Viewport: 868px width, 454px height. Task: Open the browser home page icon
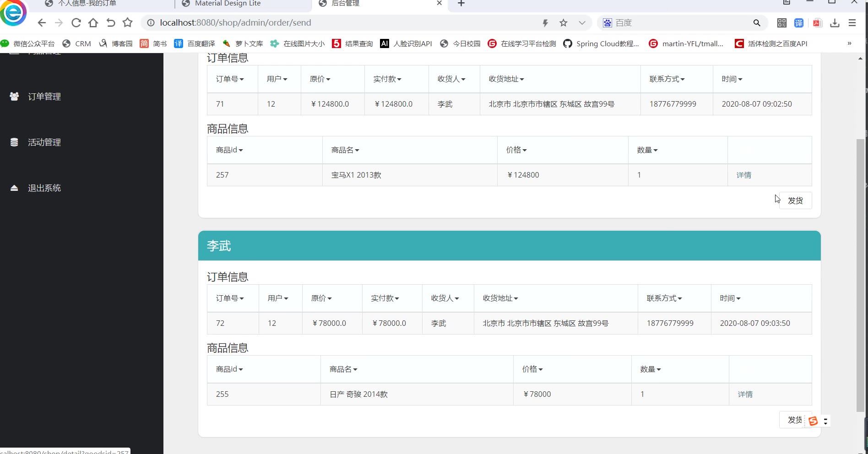[x=93, y=22]
